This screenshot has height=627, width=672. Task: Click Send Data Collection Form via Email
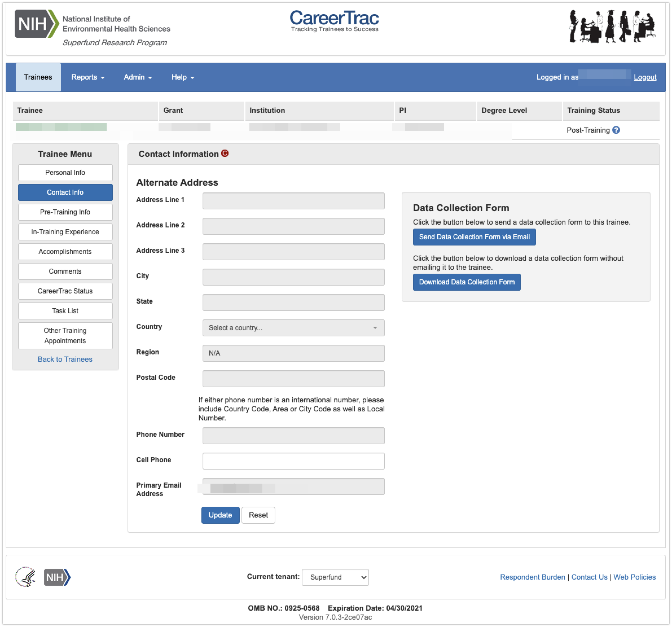(x=474, y=237)
